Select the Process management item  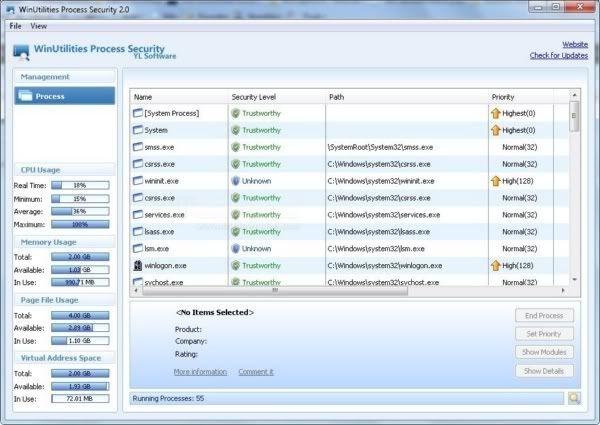(x=65, y=96)
